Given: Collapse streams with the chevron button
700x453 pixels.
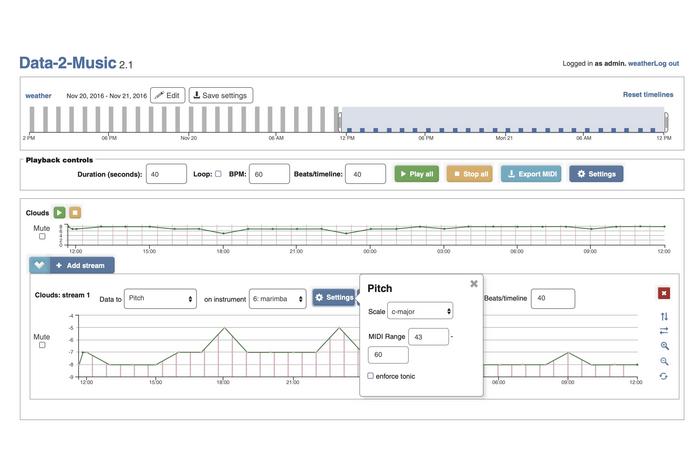Looking at the screenshot, I should pyautogui.click(x=39, y=265).
